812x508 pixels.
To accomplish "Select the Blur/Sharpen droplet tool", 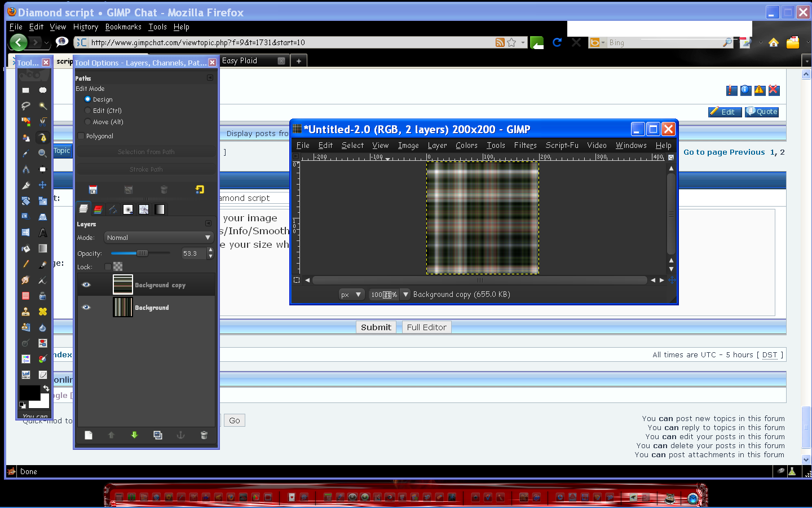I will [x=42, y=327].
